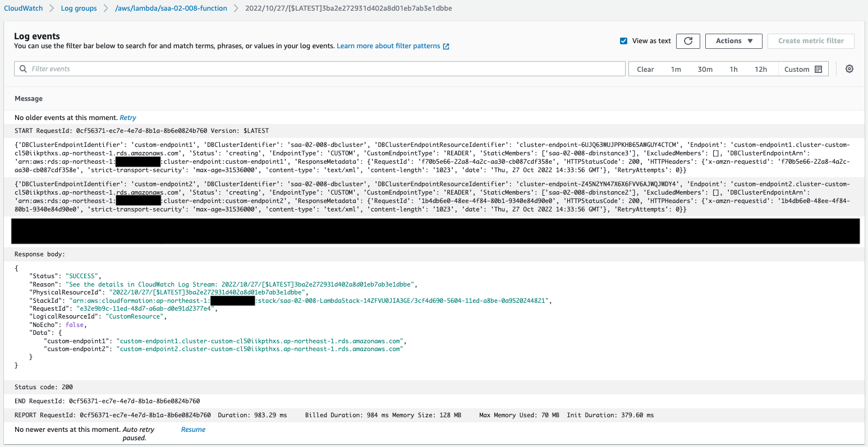This screenshot has height=447, width=868.
Task: Click the Create metric filter button
Action: coord(810,40)
